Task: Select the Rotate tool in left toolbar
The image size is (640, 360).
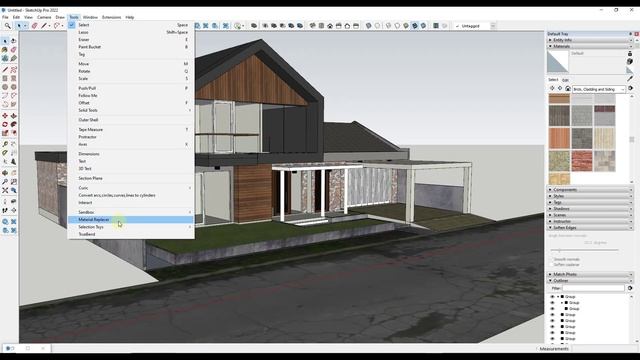Action: pos(5,124)
